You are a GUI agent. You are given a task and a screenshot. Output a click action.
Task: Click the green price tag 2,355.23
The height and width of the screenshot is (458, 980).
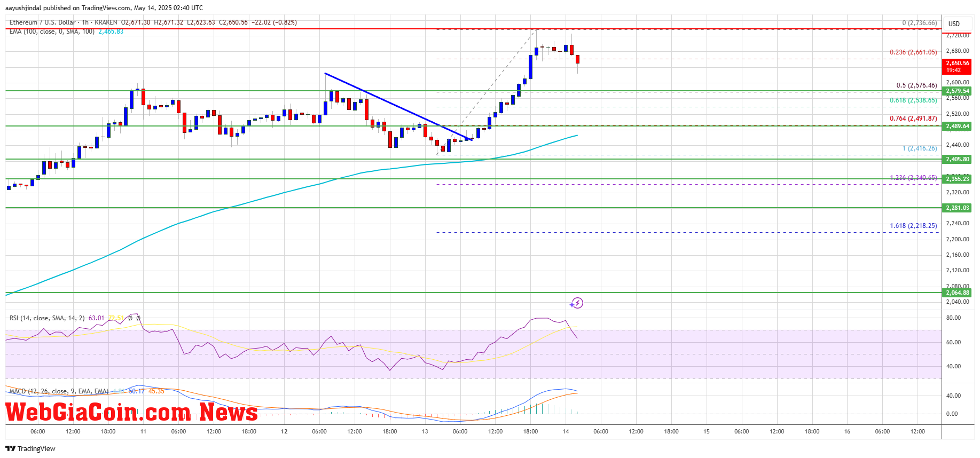pyautogui.click(x=957, y=179)
